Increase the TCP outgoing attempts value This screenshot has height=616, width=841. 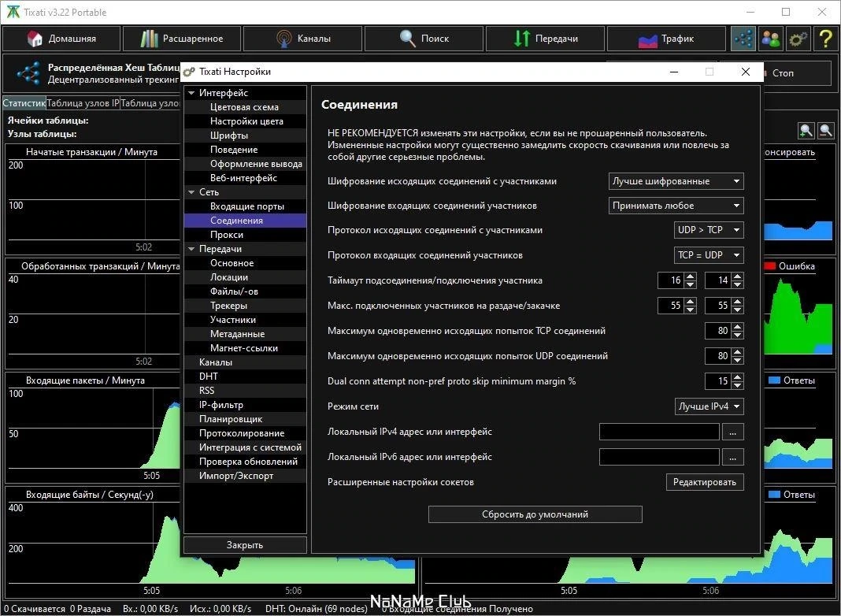tap(738, 327)
